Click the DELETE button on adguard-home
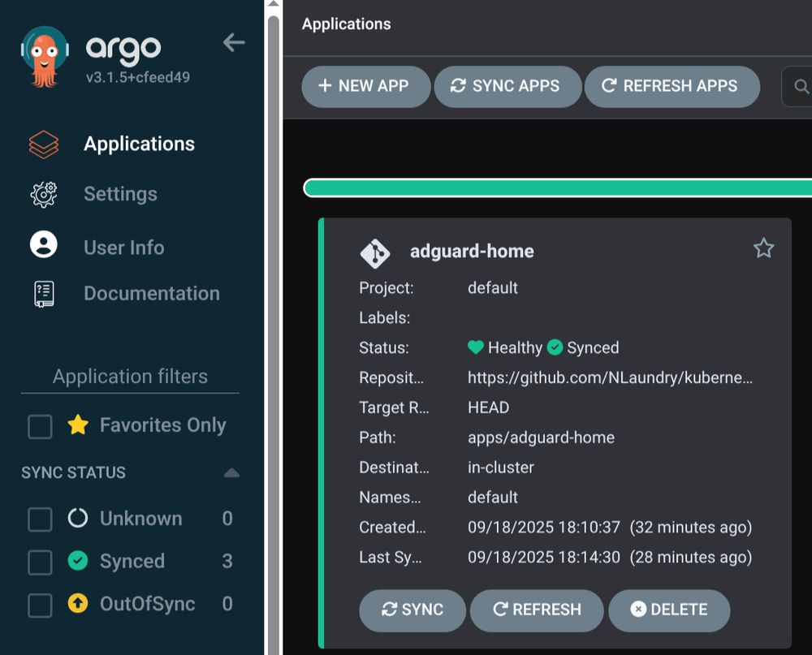 point(669,610)
